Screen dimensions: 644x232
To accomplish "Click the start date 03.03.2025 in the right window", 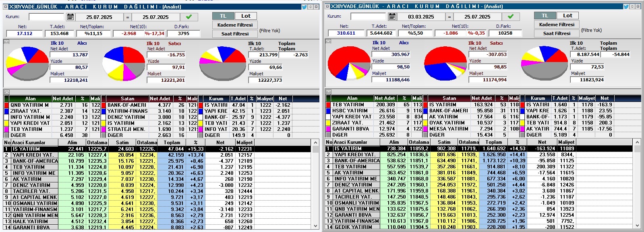I will coord(421,17).
